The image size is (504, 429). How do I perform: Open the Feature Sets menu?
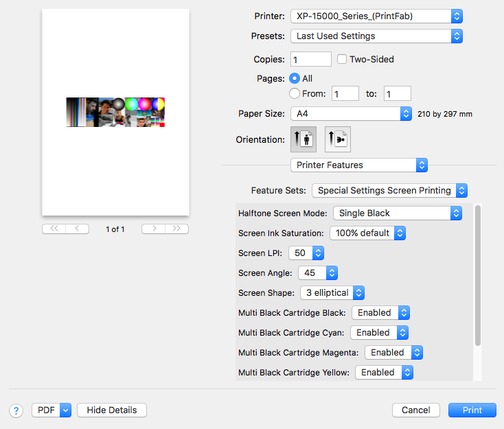tap(389, 190)
